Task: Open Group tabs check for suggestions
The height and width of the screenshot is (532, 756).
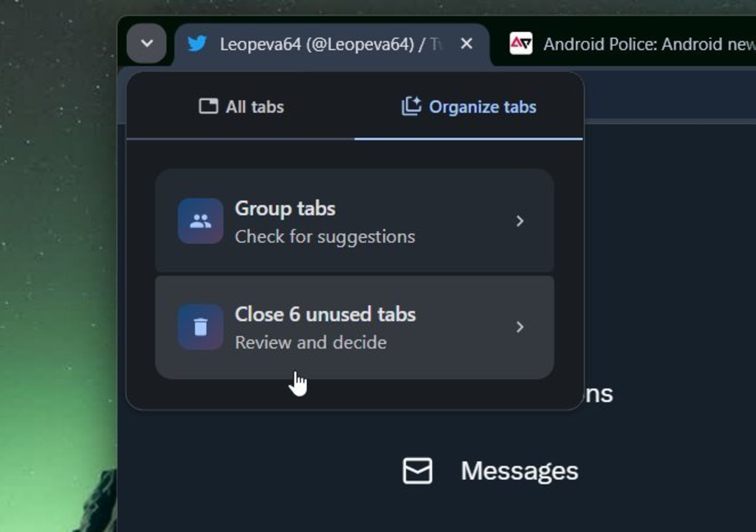Action: 353,221
